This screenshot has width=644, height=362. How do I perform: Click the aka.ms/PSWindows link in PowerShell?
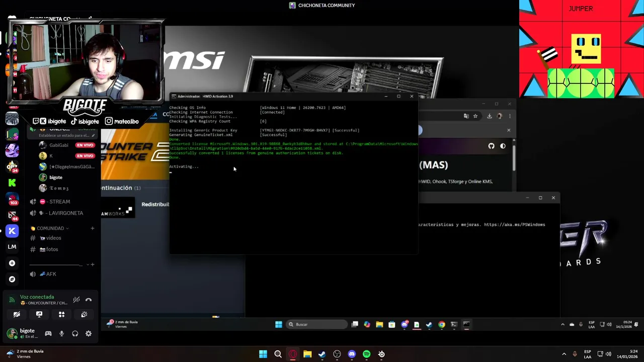click(514, 225)
